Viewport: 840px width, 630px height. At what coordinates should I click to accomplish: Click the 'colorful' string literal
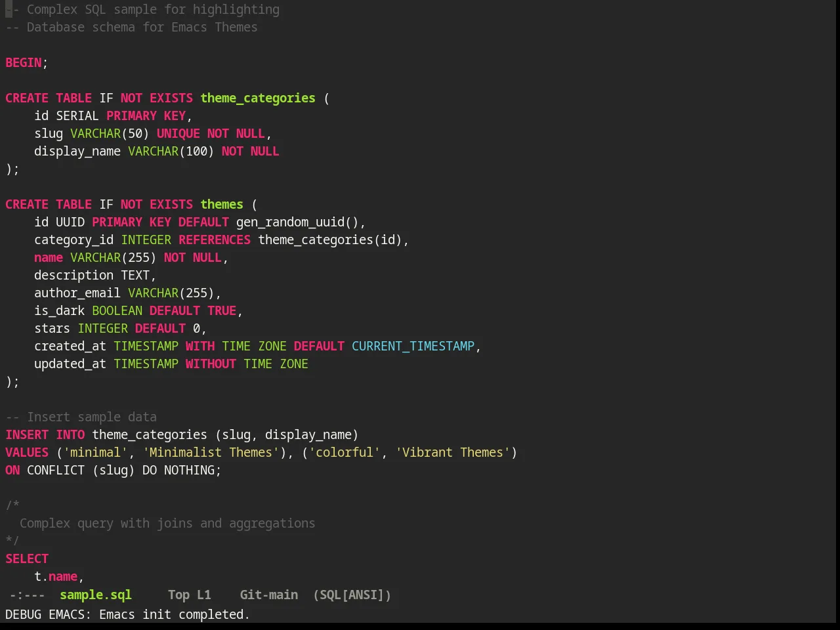coord(345,453)
